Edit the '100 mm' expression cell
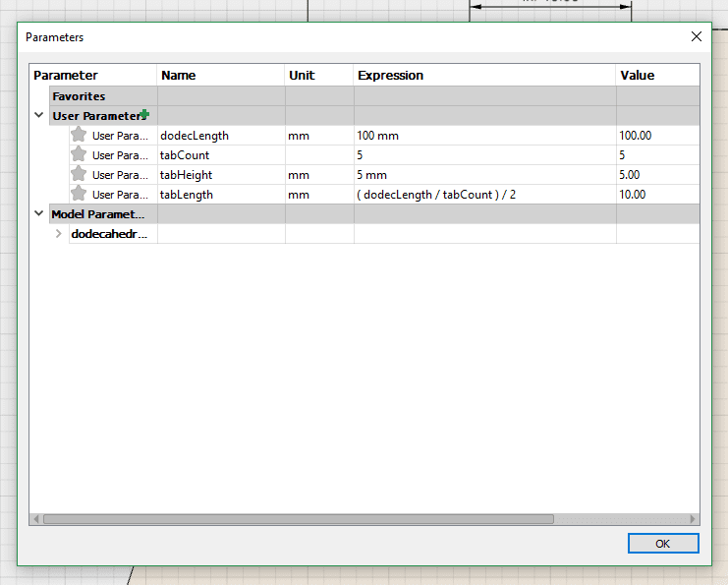728x585 pixels. (x=484, y=136)
